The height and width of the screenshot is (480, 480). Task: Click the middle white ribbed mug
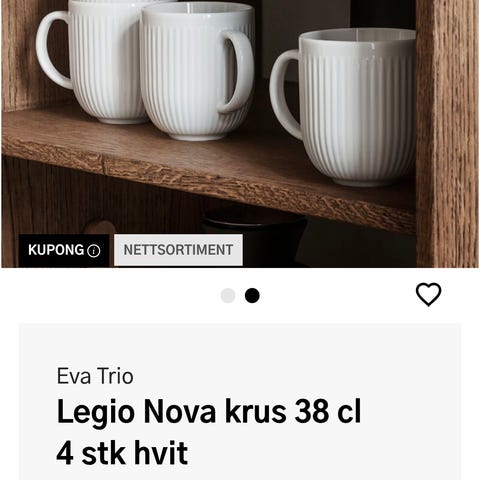click(197, 72)
